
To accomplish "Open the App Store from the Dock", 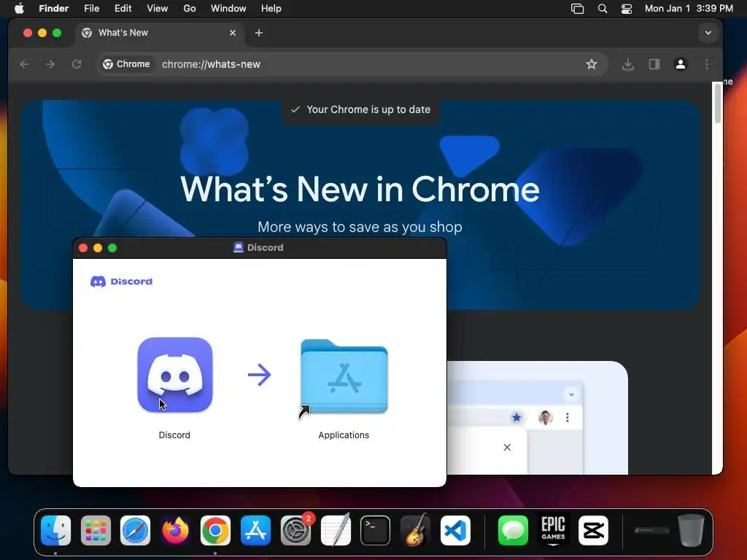I will coord(255,530).
